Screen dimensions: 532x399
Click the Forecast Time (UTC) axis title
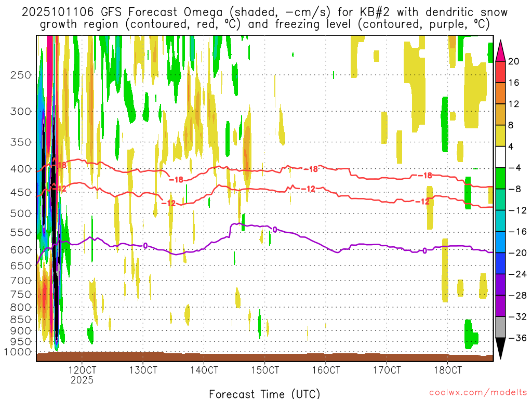coord(264,394)
